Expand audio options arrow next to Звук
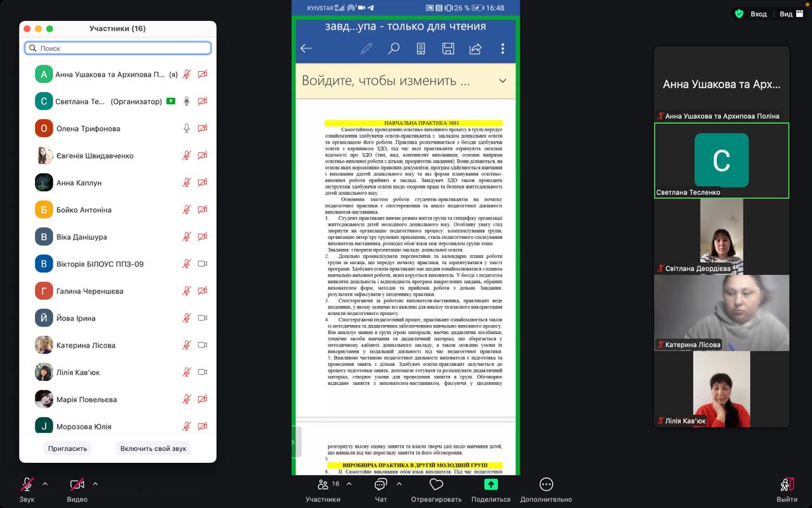812x508 pixels. coord(45,484)
